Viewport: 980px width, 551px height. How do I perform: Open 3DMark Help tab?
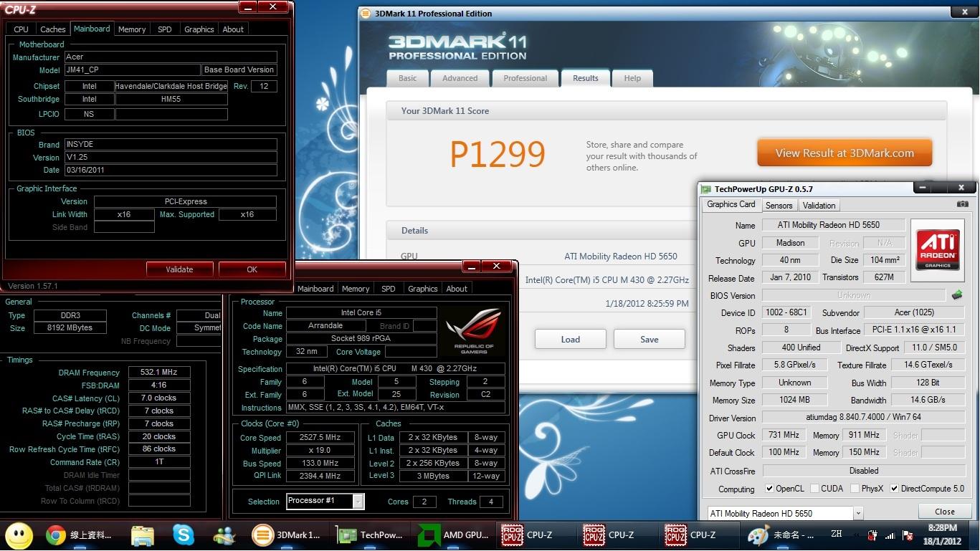click(x=632, y=78)
